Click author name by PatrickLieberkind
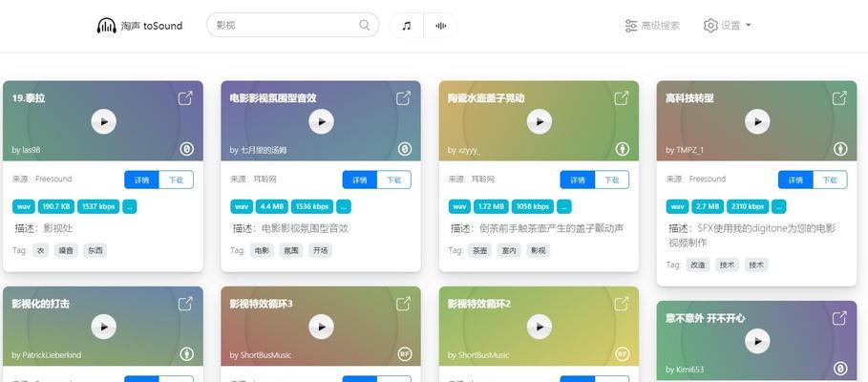 47,355
